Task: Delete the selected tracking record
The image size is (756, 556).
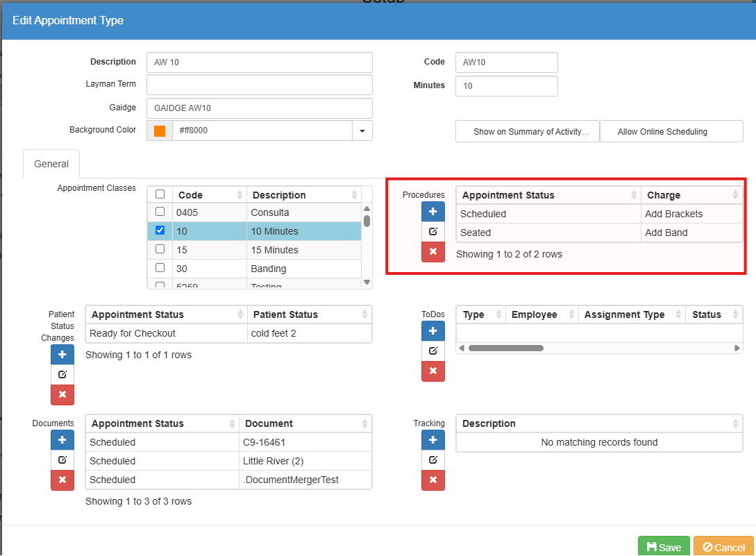Action: point(433,480)
